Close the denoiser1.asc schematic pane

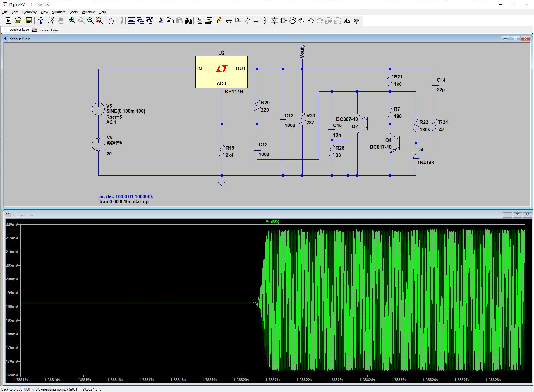click(x=526, y=39)
